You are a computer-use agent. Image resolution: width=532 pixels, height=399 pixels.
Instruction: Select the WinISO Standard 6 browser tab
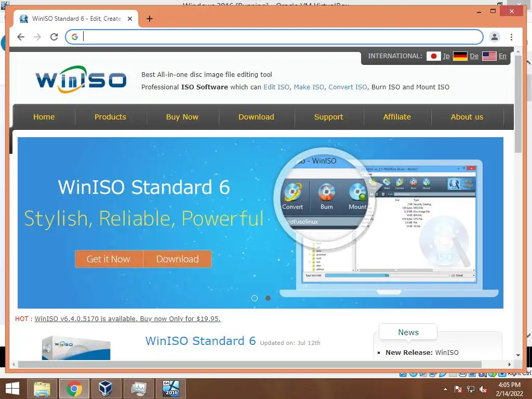pos(76,19)
